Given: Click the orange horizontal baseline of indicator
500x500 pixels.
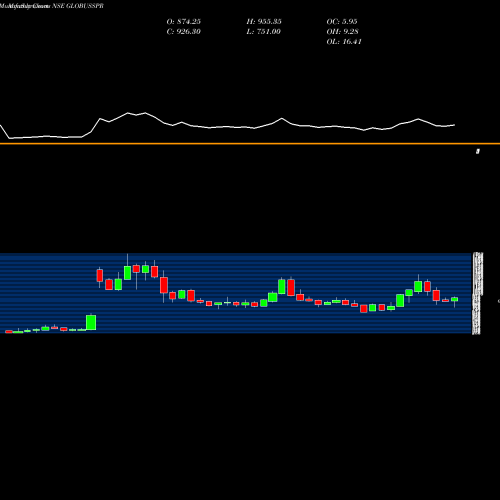Looking at the screenshot, I should coord(250,144).
